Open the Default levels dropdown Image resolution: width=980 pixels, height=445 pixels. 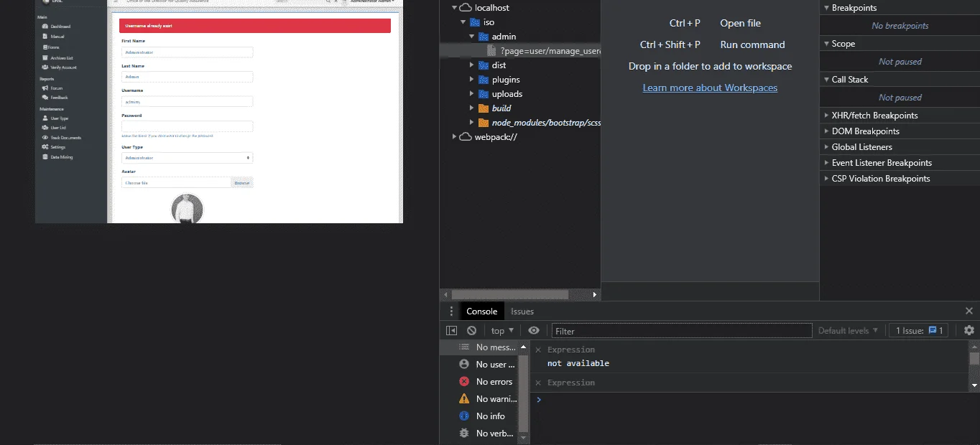(x=848, y=331)
